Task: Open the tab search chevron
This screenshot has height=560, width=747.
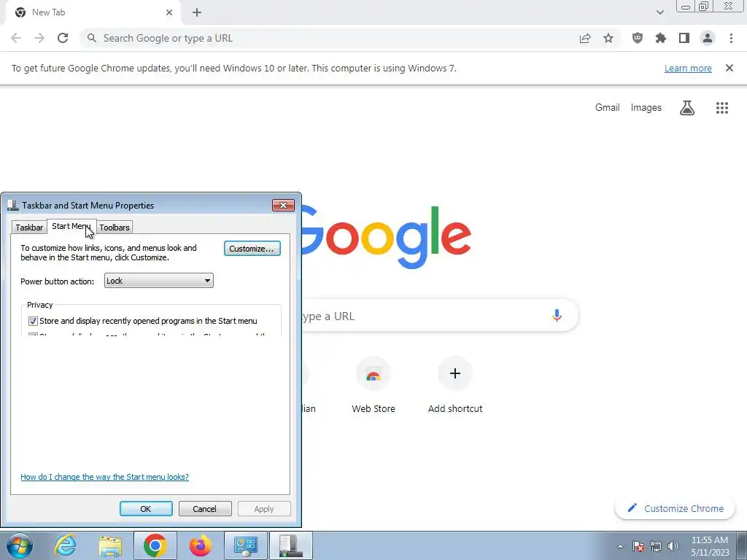Action: 659,12
